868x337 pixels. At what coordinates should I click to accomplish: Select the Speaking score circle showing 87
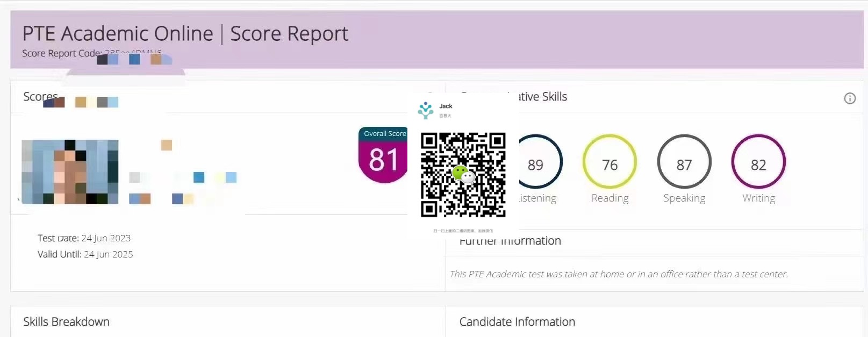point(684,162)
